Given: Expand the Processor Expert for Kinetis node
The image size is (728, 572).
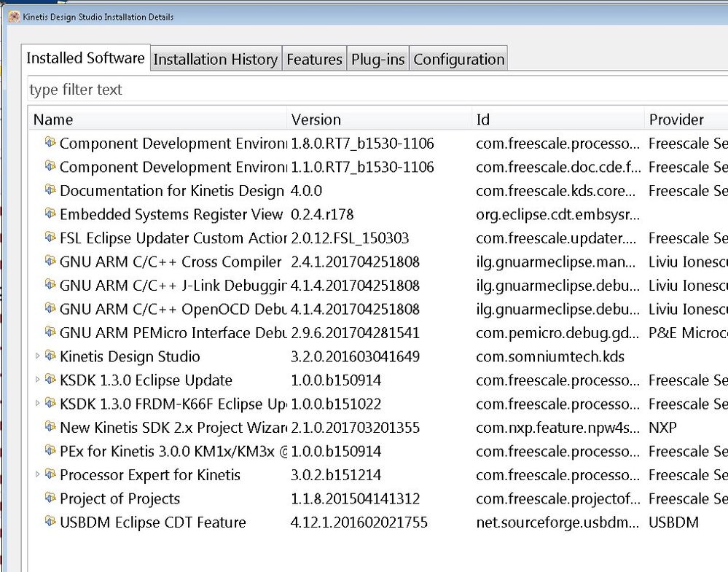Looking at the screenshot, I should 38,474.
